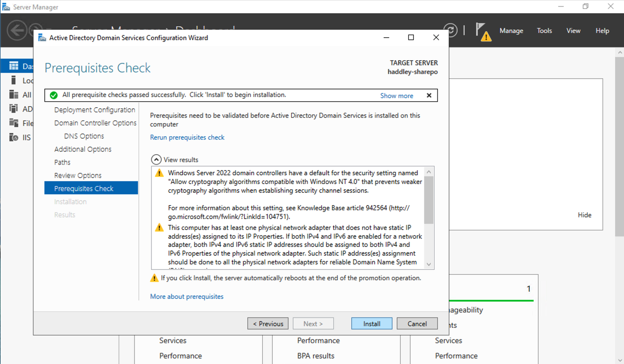
Task: Click the wizard title bar icon
Action: tap(42, 38)
